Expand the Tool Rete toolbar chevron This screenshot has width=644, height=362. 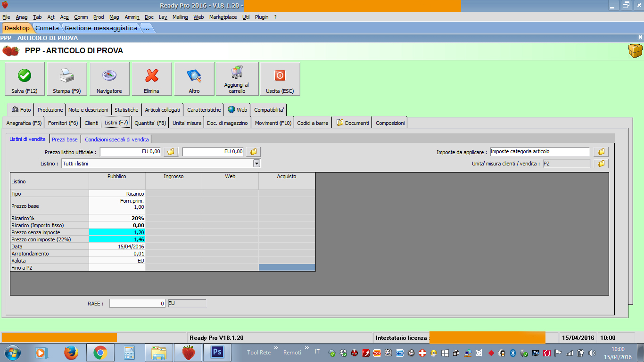[x=276, y=348]
